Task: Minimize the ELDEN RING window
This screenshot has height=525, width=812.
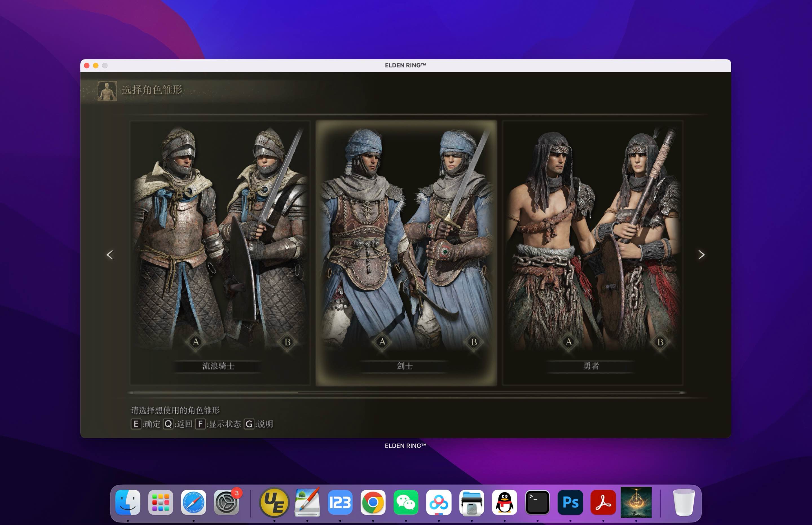Action: 96,65
